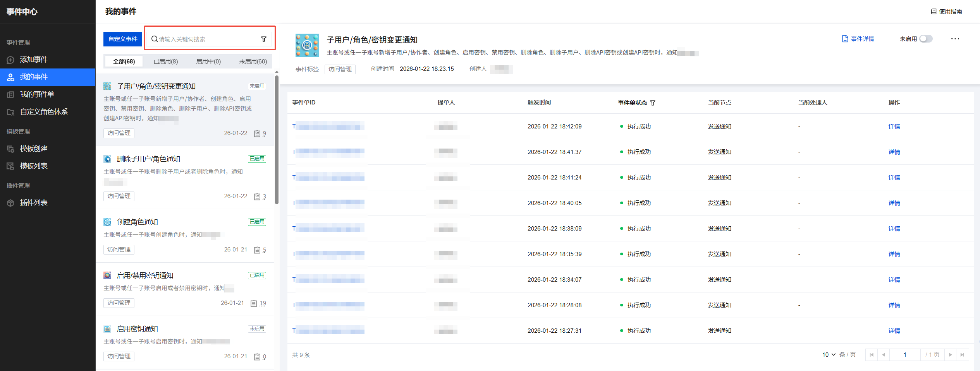Open 添加事件 in the sidebar
This screenshot has height=371, width=980.
(34, 60)
